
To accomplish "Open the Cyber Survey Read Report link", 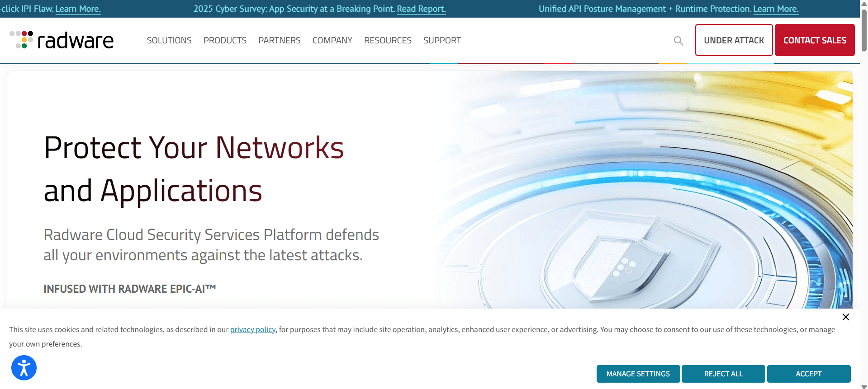I will (x=421, y=9).
